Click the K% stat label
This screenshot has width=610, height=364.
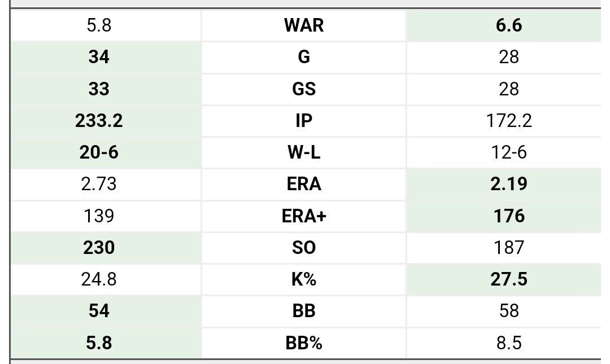coord(304,279)
